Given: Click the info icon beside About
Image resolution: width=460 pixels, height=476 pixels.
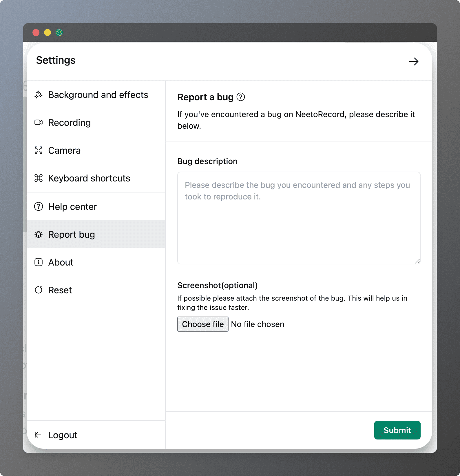Looking at the screenshot, I should pos(39,262).
